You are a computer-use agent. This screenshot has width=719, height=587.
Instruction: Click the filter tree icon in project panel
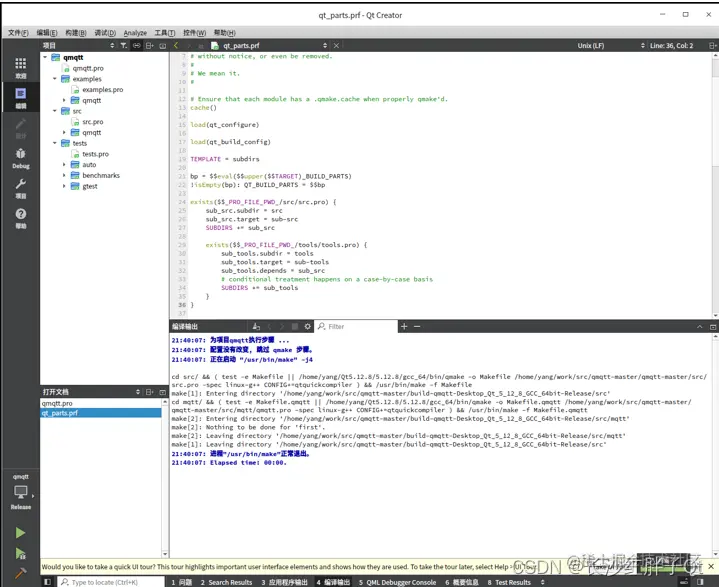click(124, 46)
